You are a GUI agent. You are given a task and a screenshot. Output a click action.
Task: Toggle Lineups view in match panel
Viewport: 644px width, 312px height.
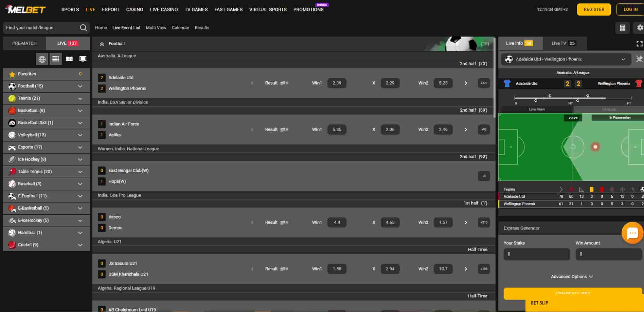(609, 109)
